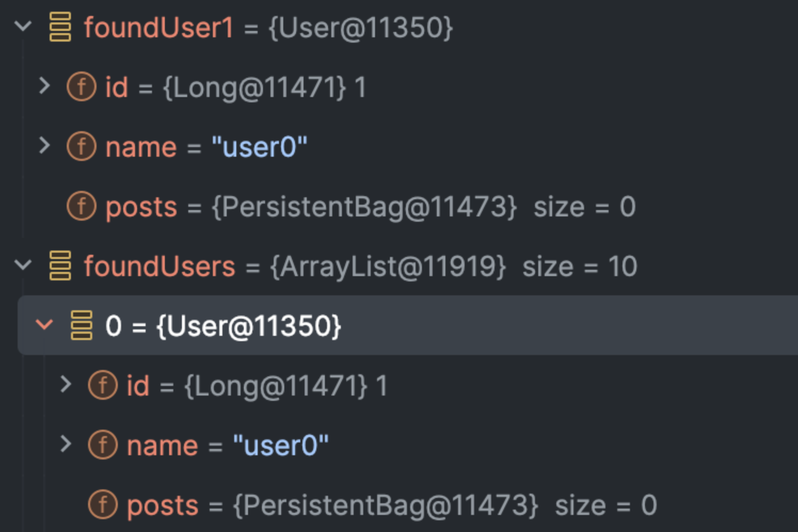Expand the id field under foundUser1
798x532 pixels.
(45, 85)
